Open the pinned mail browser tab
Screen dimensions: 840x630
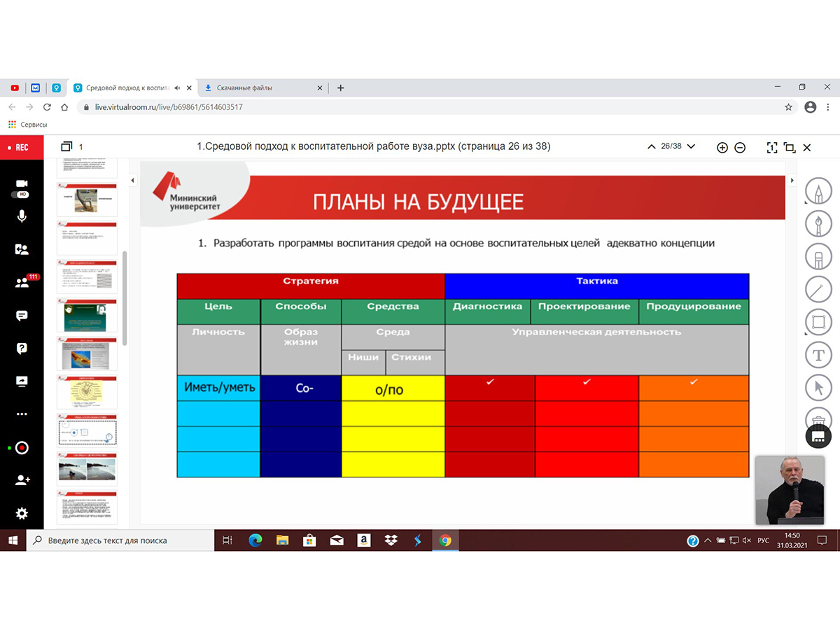36,88
